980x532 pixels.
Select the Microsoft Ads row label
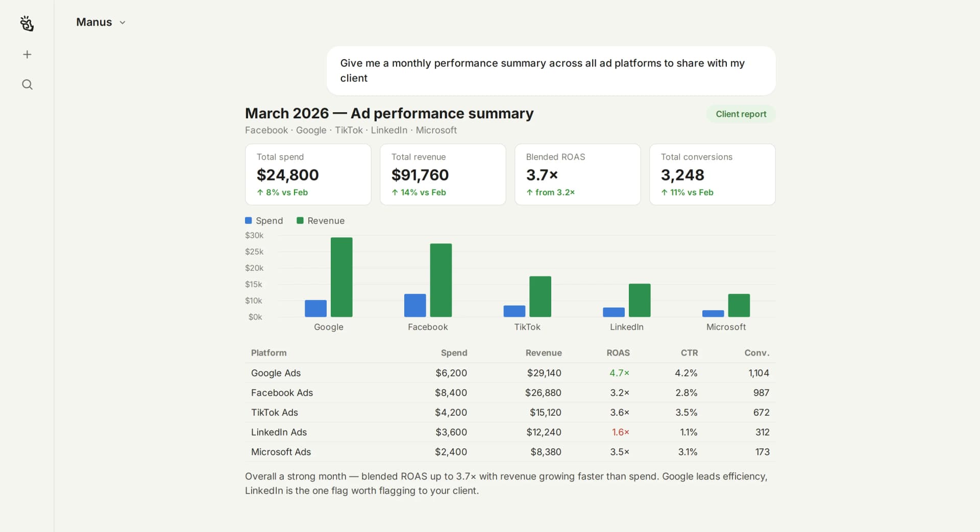(x=281, y=452)
